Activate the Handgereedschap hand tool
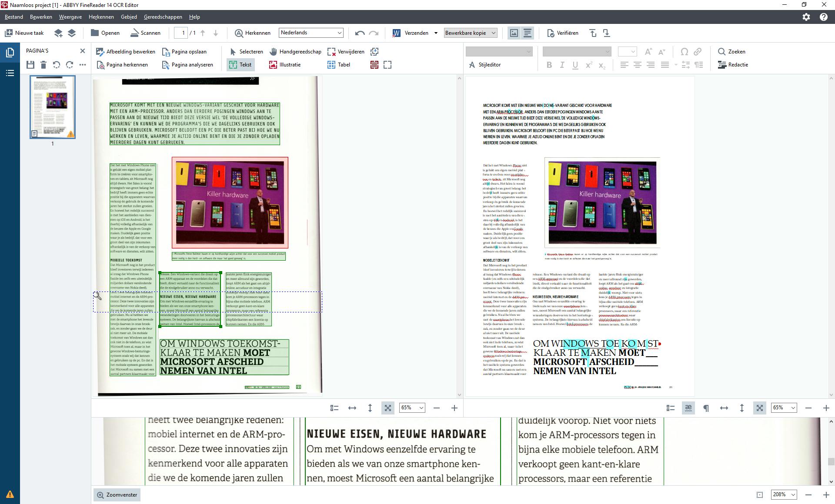Image resolution: width=835 pixels, height=504 pixels. coord(295,52)
